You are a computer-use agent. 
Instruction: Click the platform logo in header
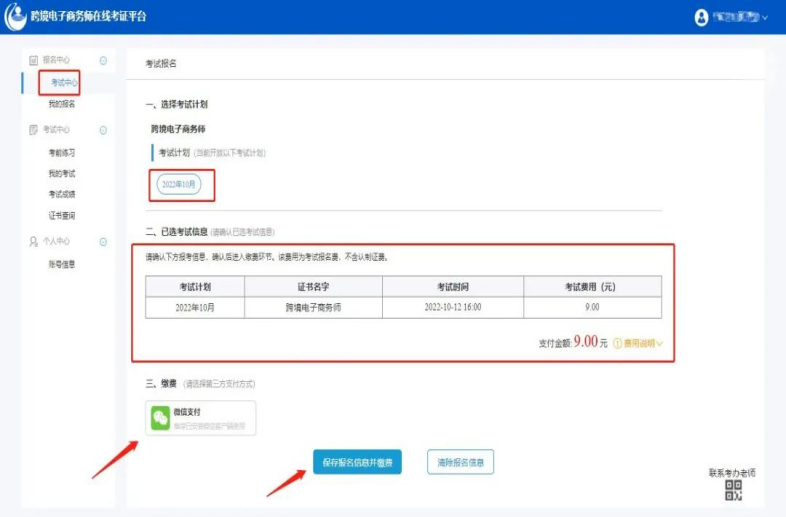(15, 17)
